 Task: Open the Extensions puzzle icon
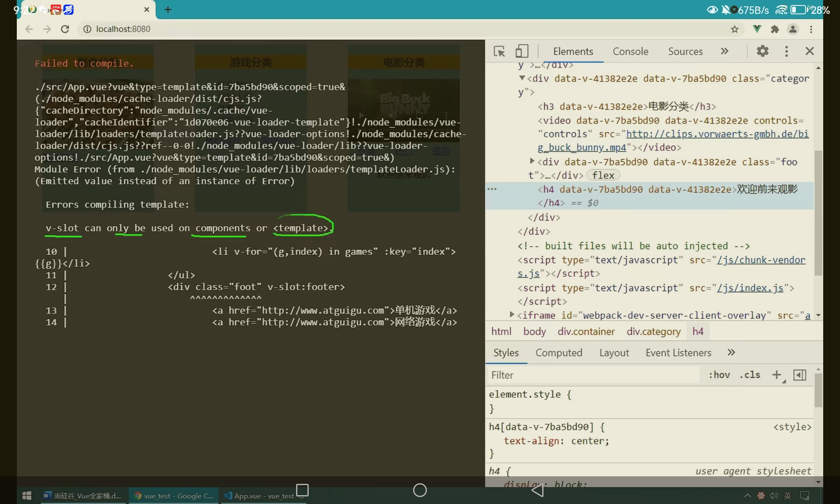click(x=775, y=29)
